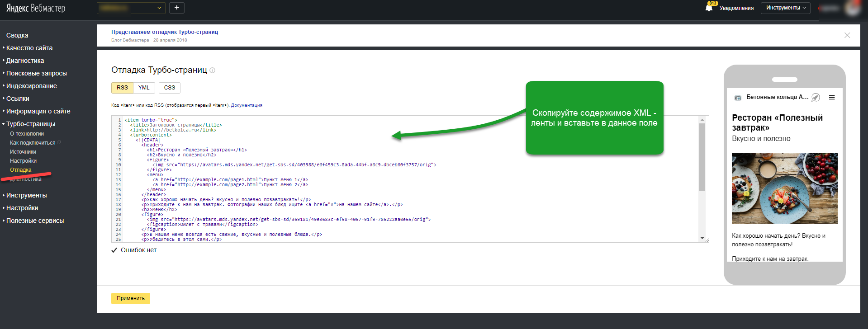This screenshot has height=329, width=868.
Task: Expand Ссылки section
Action: [18, 99]
